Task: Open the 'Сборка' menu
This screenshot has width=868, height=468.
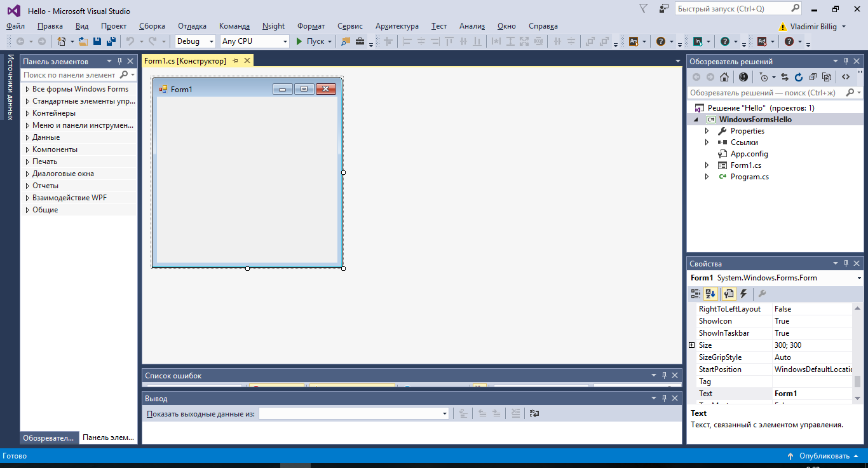Action: point(152,26)
